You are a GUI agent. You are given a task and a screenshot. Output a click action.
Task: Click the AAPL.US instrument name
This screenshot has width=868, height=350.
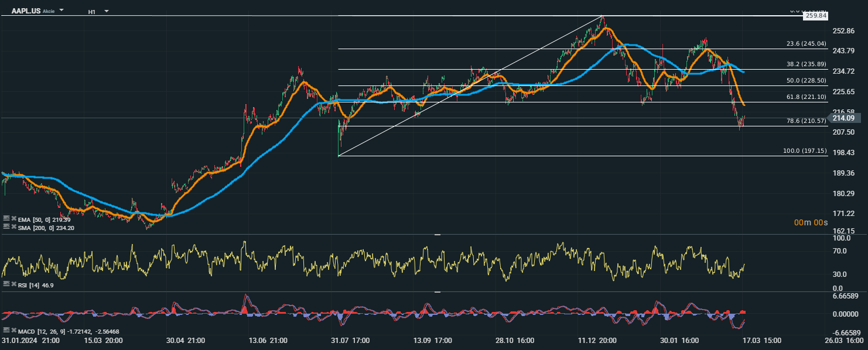26,11
